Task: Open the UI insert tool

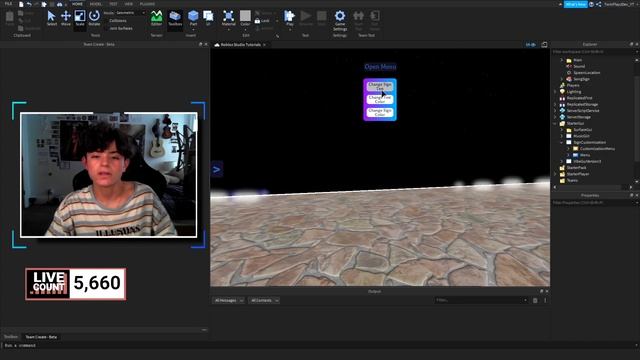Action: coord(208,18)
